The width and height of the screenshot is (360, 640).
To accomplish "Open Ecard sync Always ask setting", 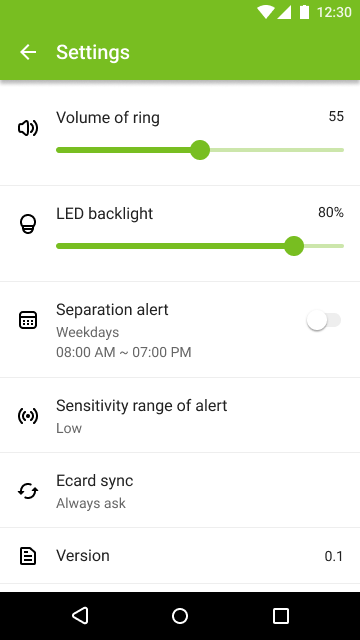I will click(x=180, y=491).
